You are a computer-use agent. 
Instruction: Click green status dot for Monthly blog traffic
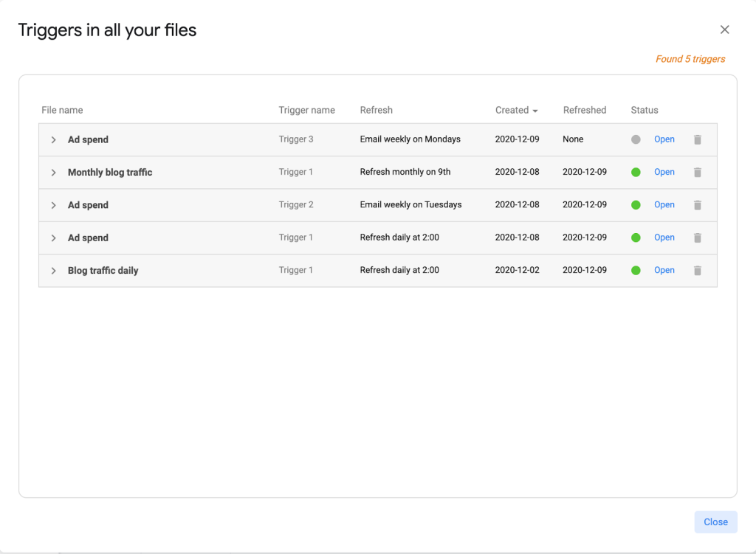click(x=636, y=172)
